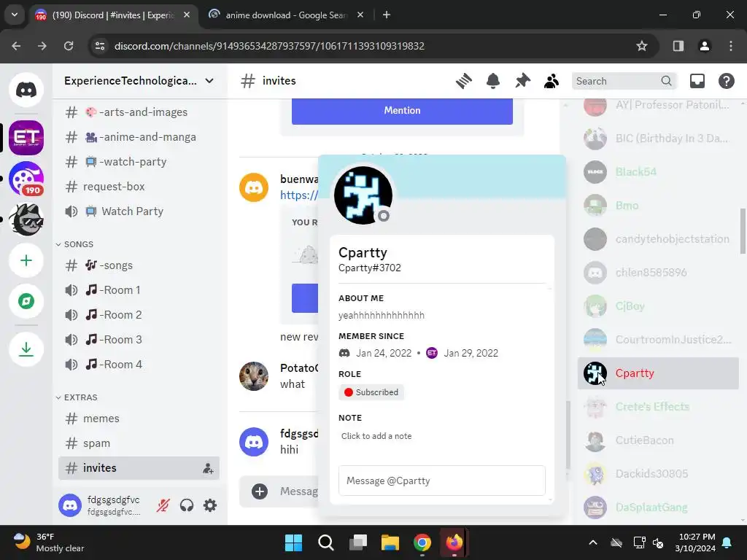The image size is (747, 560).
Task: Select member Dackids30805 in member list
Action: point(658,474)
